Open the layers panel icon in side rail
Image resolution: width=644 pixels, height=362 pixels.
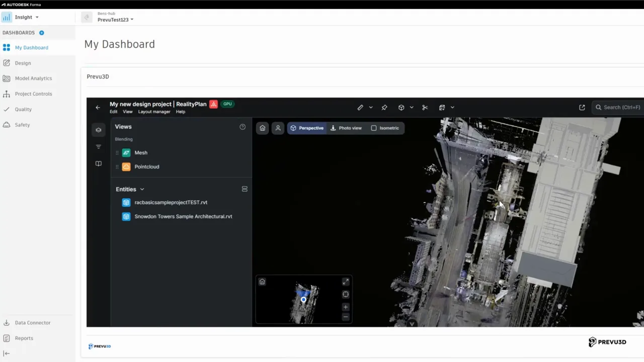[x=99, y=130]
